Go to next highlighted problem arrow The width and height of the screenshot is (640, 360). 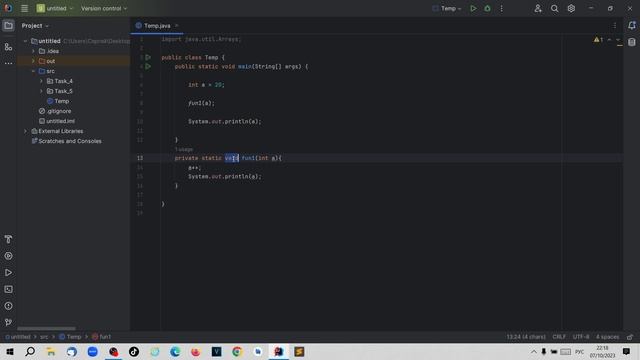coord(618,40)
